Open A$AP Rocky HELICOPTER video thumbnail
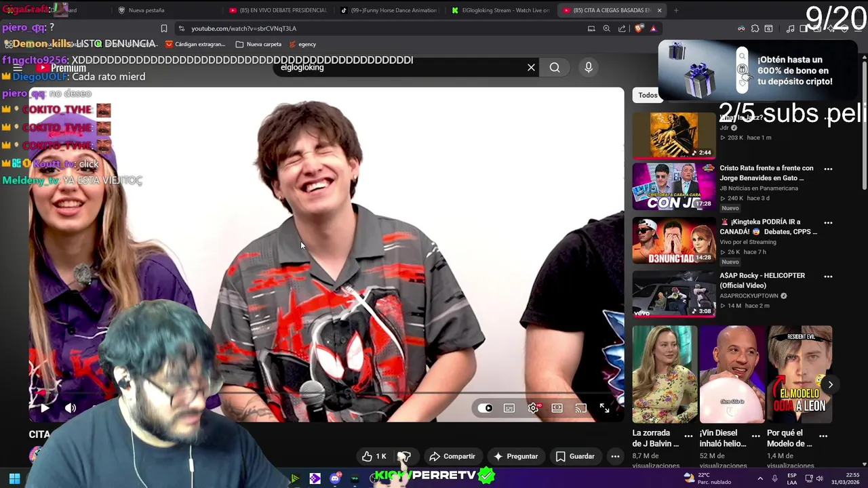This screenshot has height=488, width=868. click(x=674, y=294)
